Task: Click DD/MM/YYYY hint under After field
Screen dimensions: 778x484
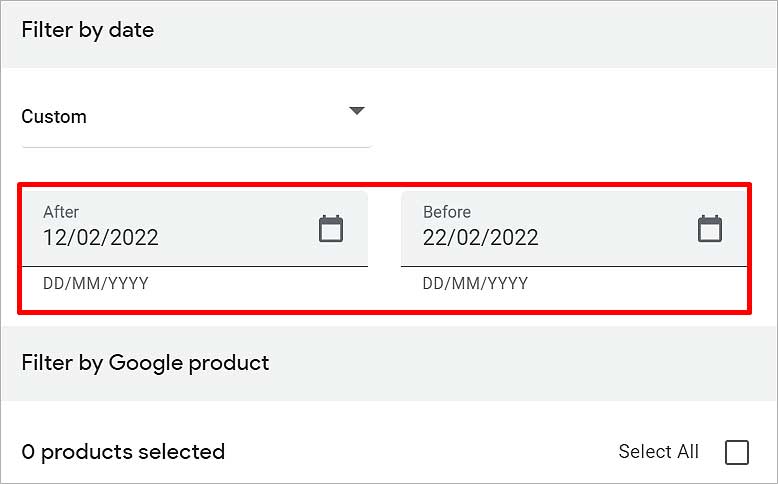Action: 96,283
